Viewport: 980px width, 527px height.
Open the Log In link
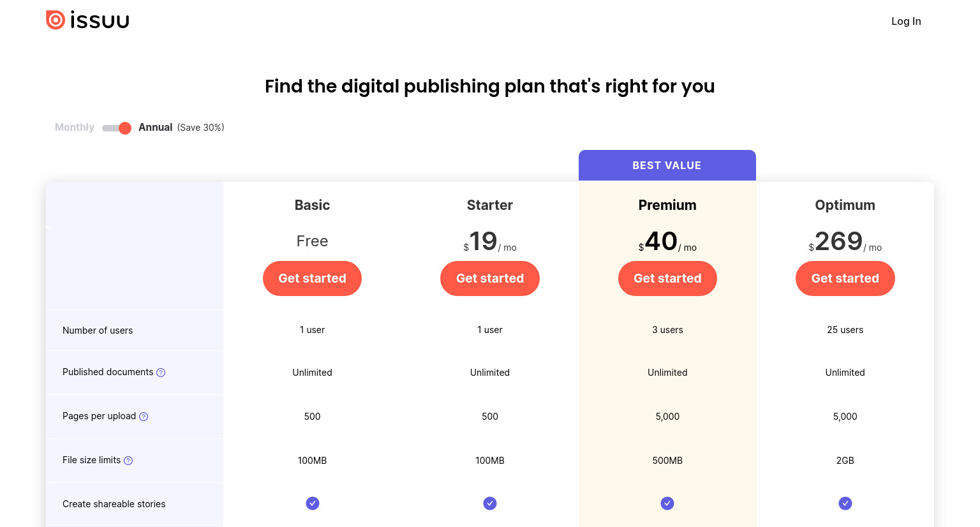pos(906,21)
